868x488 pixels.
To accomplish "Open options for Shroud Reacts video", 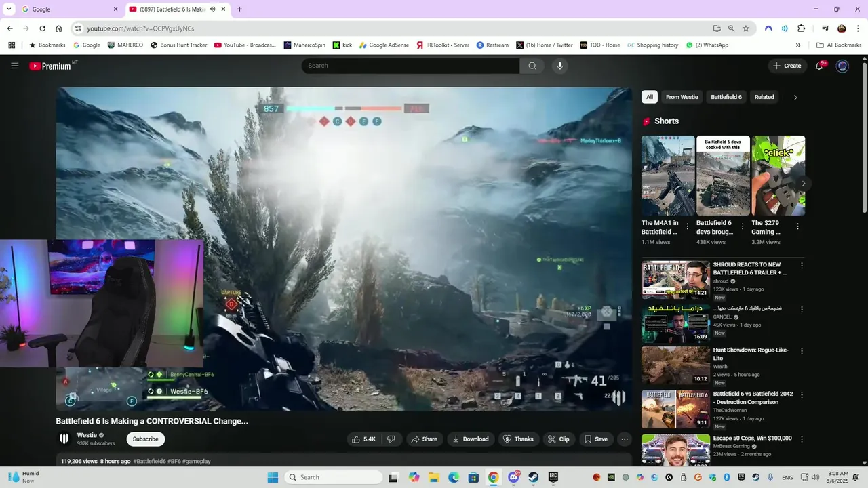I will [x=802, y=266].
